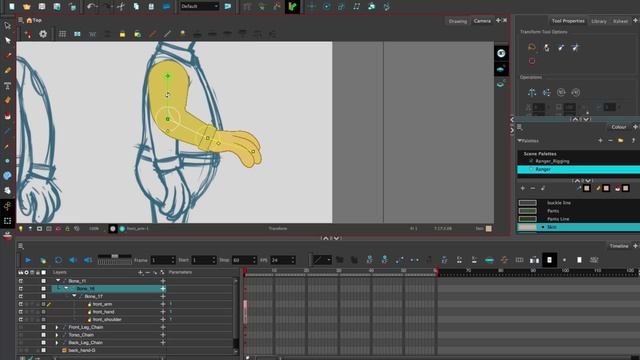Select the front_hand layer
Screen dimensions: 640x360
(x=103, y=312)
